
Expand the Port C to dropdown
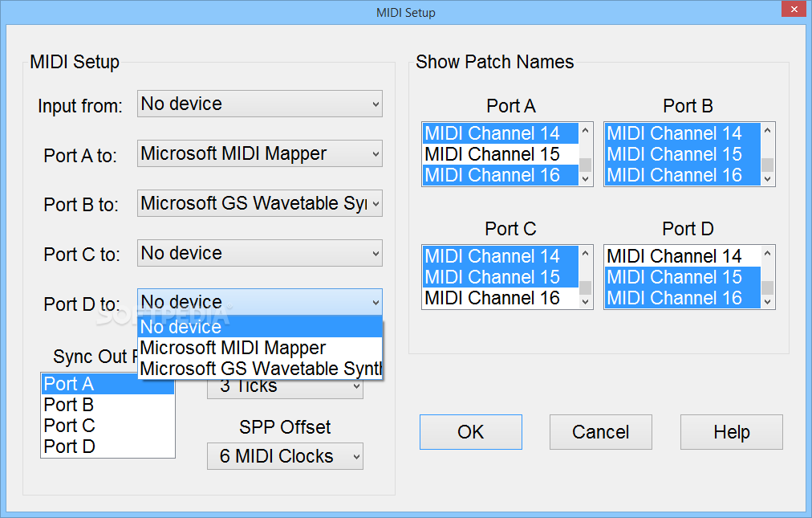259,253
